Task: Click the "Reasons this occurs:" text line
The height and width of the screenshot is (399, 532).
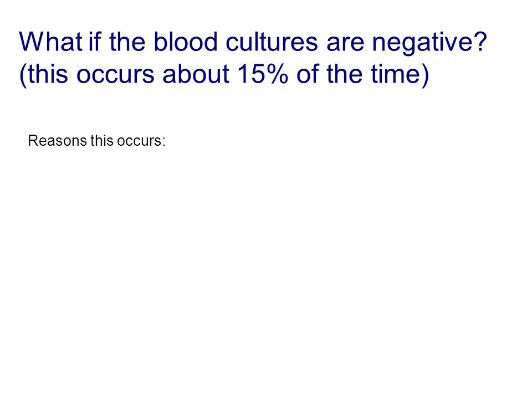Action: (x=96, y=141)
